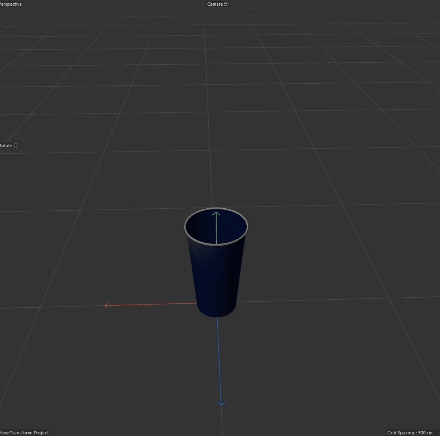Click the green Y-axis arrow tip
Screen dimensions: 440x436
[x=216, y=214]
